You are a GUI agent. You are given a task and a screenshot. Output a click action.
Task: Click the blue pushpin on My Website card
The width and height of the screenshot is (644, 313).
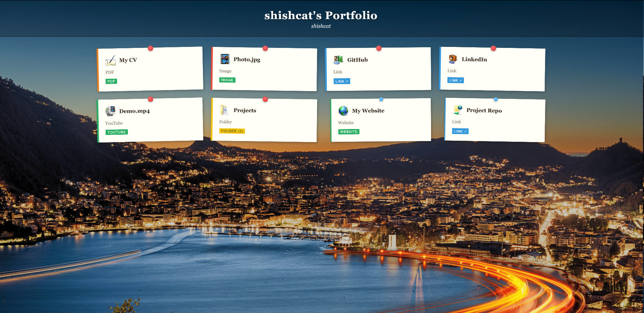pyautogui.click(x=381, y=99)
